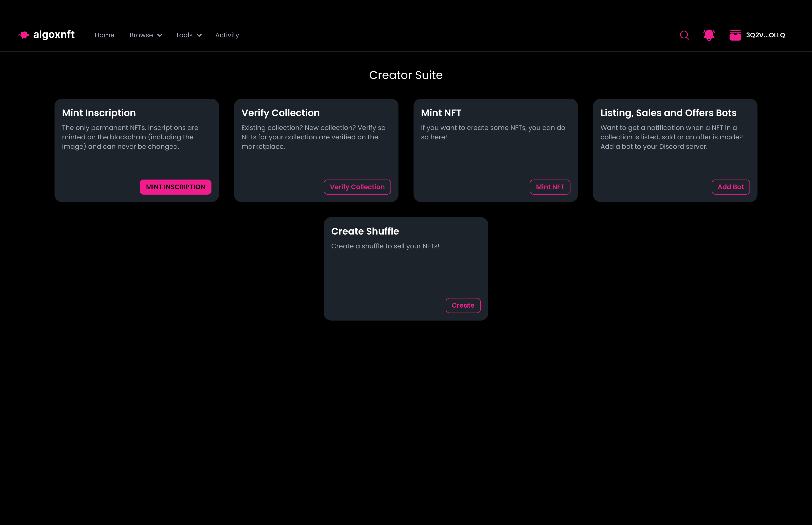This screenshot has width=812, height=525.
Task: Click 'Want to get a notification' description
Action: tap(671, 137)
